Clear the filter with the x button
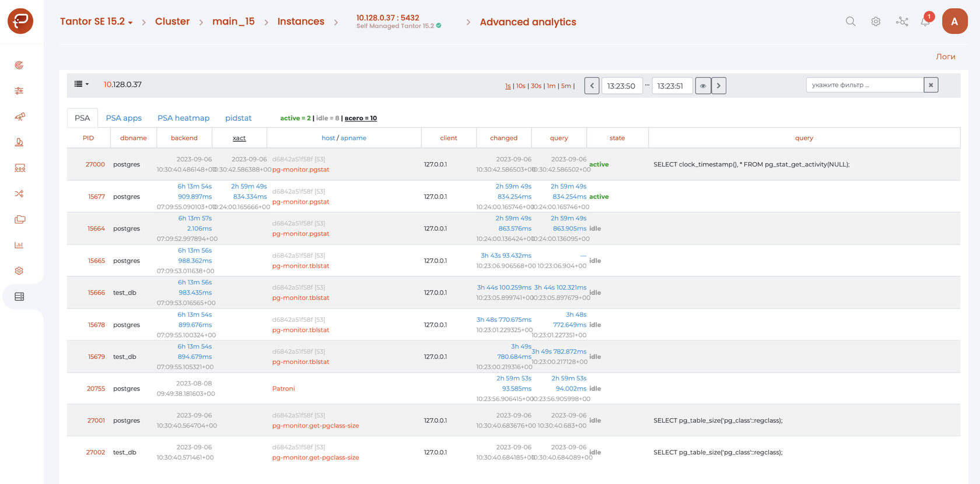The width and height of the screenshot is (980, 484). pos(930,85)
